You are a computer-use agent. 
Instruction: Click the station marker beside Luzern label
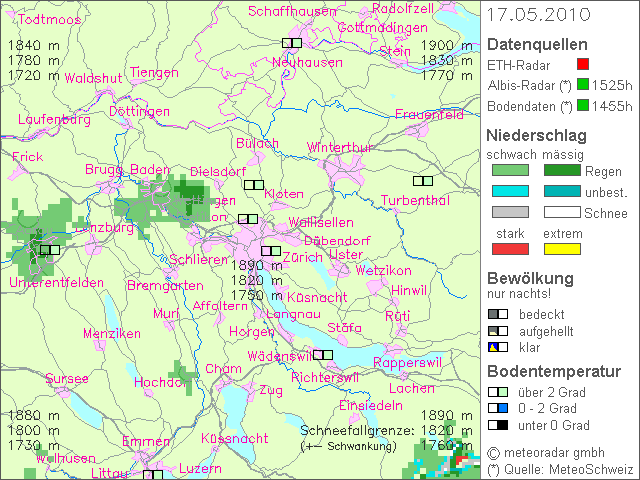153,475
